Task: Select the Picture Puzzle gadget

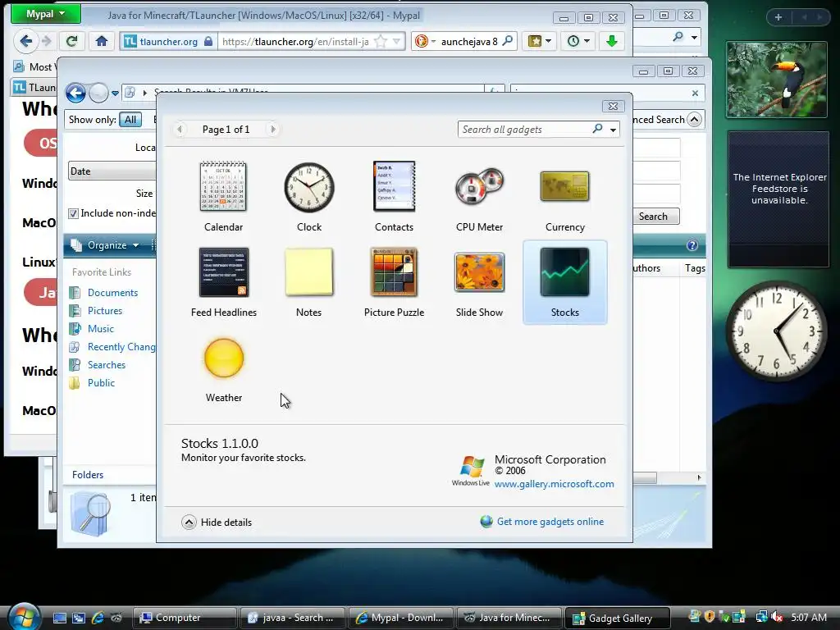Action: 394,282
